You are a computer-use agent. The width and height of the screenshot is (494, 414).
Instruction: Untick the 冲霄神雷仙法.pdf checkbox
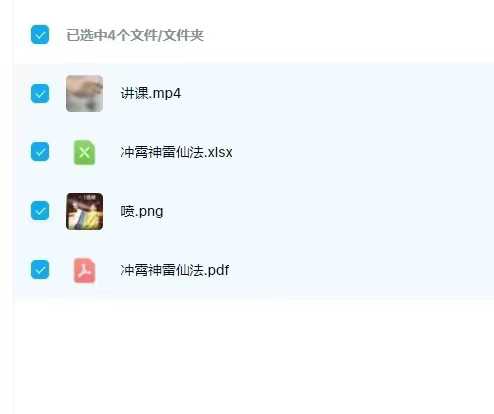(x=40, y=269)
